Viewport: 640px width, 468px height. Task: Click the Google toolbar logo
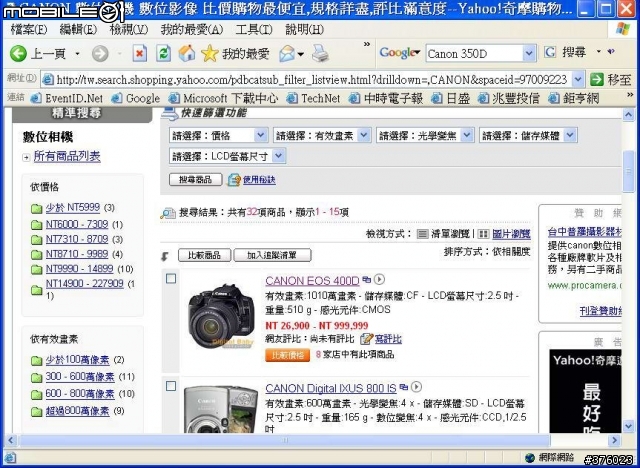click(x=398, y=53)
